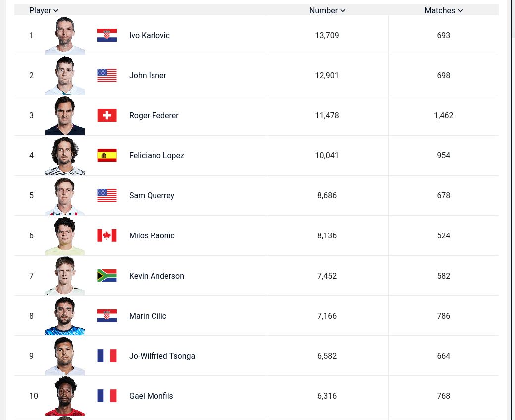The image size is (515, 420).
Task: Open Roger Federer's player name link
Action: coord(154,116)
